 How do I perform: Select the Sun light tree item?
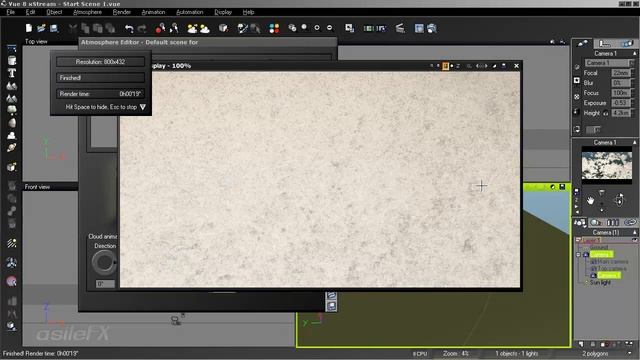600,282
